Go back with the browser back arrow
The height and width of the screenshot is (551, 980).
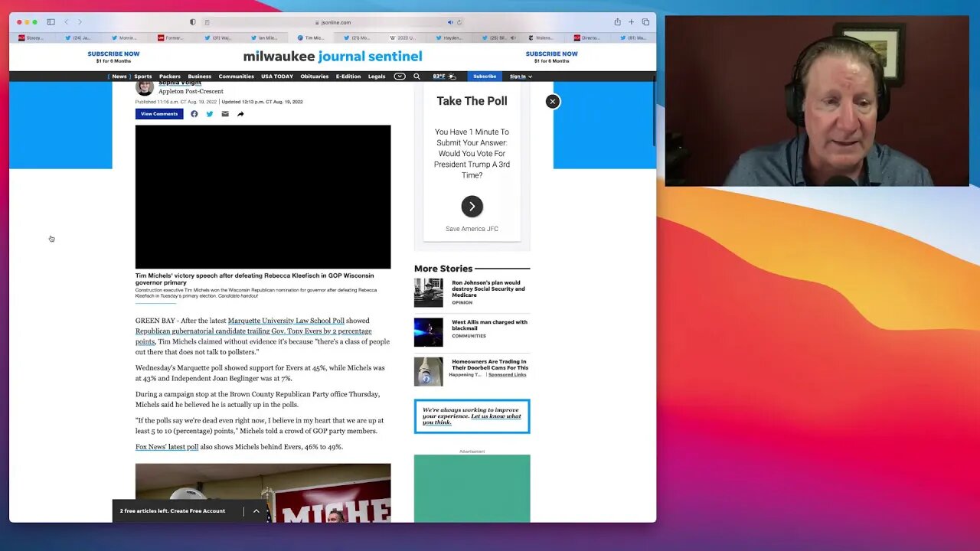pos(67,22)
